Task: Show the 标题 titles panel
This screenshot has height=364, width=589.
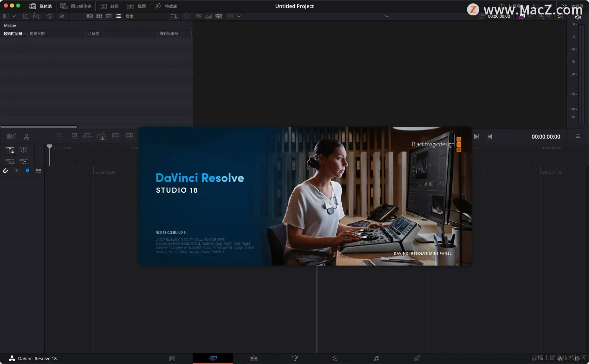Action: 136,6
